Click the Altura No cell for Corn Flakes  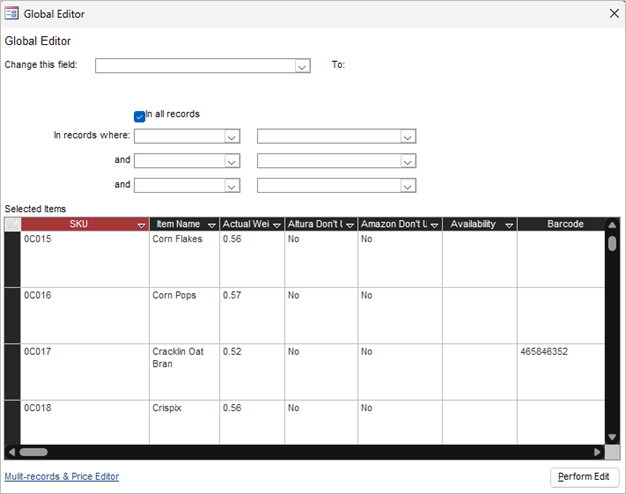(x=321, y=259)
